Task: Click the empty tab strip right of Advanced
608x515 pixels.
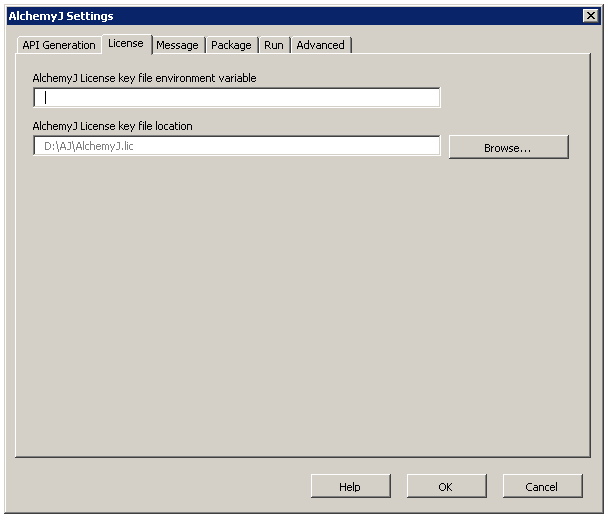Action: pos(470,45)
